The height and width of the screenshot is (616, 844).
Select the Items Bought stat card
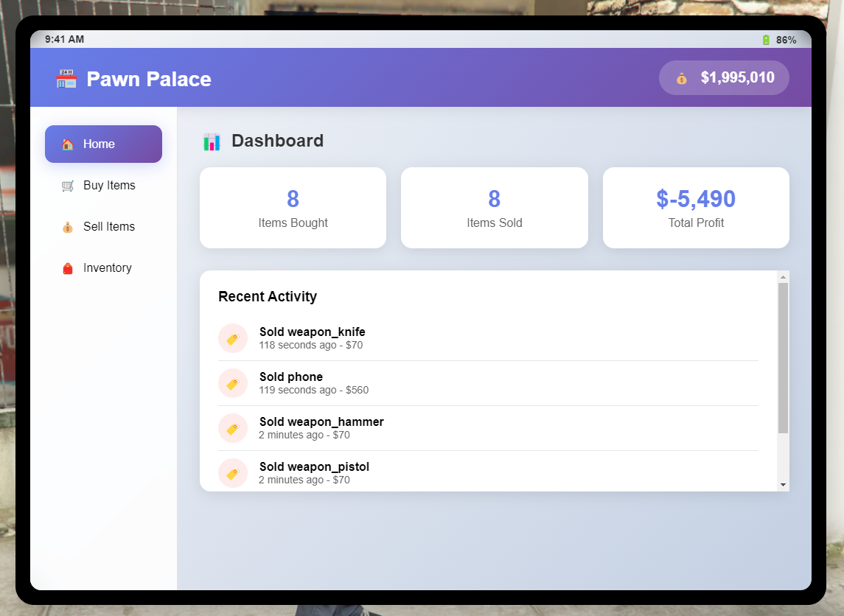point(293,208)
